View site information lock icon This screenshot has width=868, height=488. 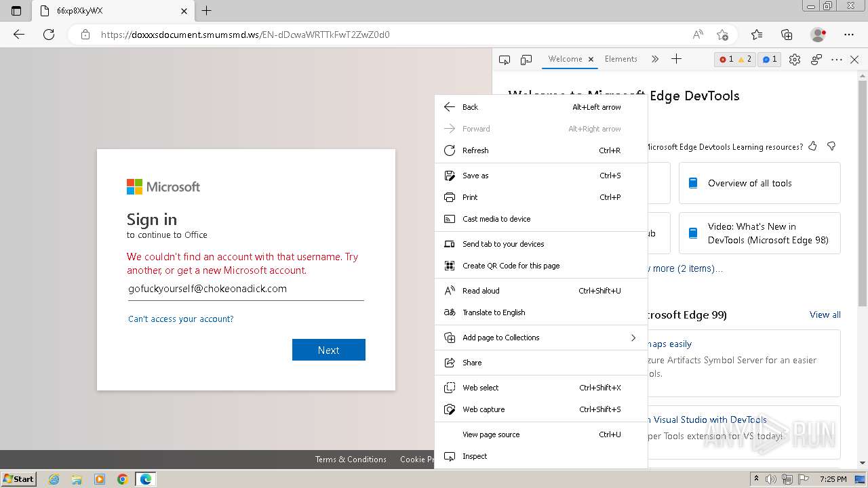85,35
